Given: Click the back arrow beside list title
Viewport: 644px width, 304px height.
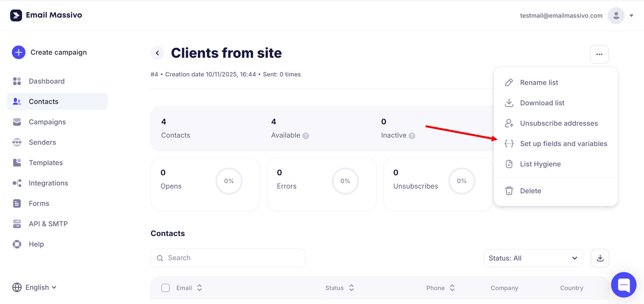Looking at the screenshot, I should pyautogui.click(x=157, y=53).
